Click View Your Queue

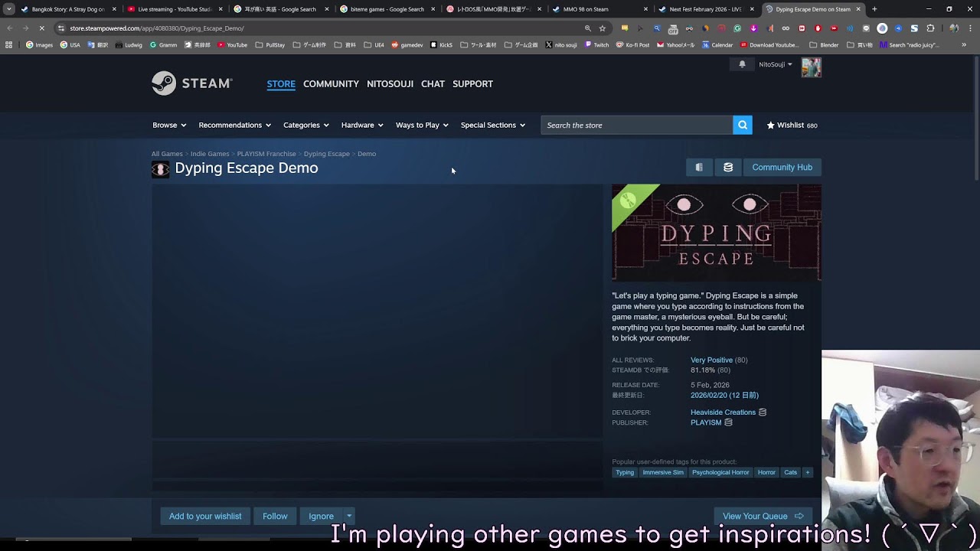[x=763, y=516]
